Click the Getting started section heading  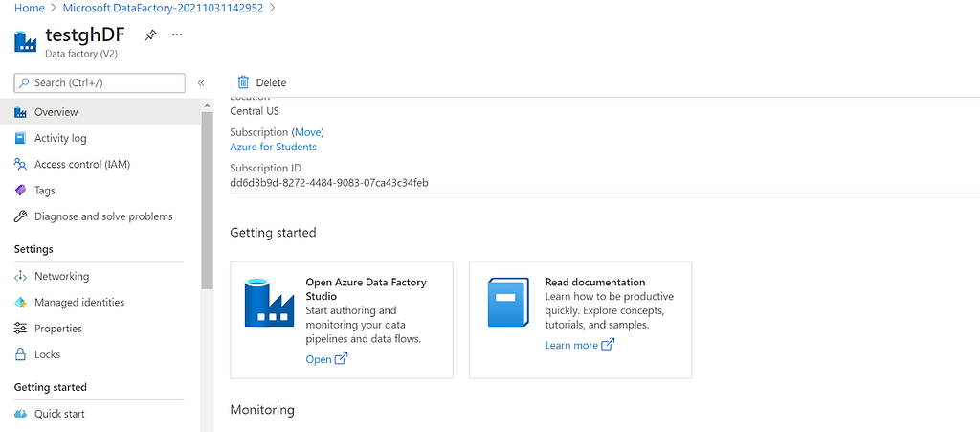tap(273, 233)
